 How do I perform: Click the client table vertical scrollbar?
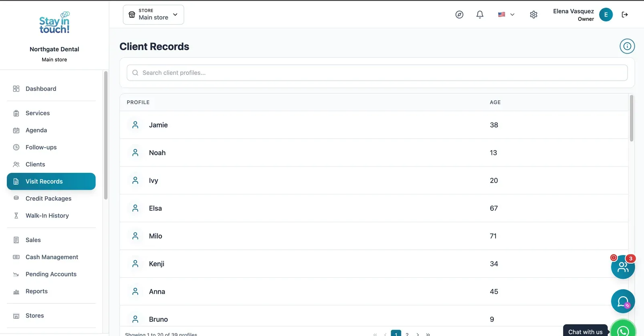pos(632,118)
